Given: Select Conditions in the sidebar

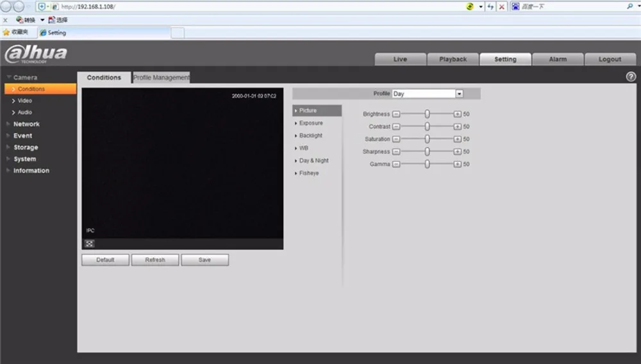Looking at the screenshot, I should [40, 88].
